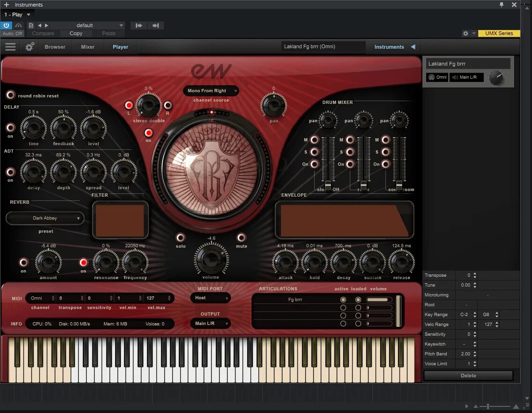Go to the next preset arrow

pos(46,25)
